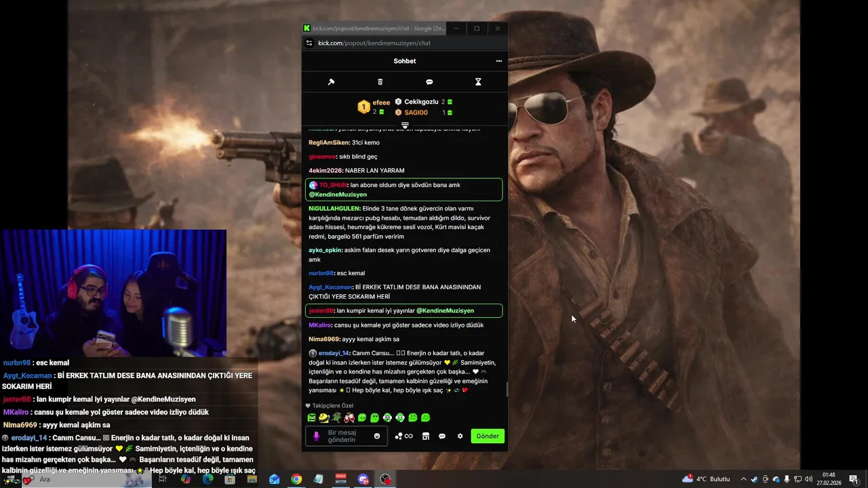This screenshot has width=868, height=488.
Task: Click the Takipçilere Özel followers-only label
Action: [332, 405]
